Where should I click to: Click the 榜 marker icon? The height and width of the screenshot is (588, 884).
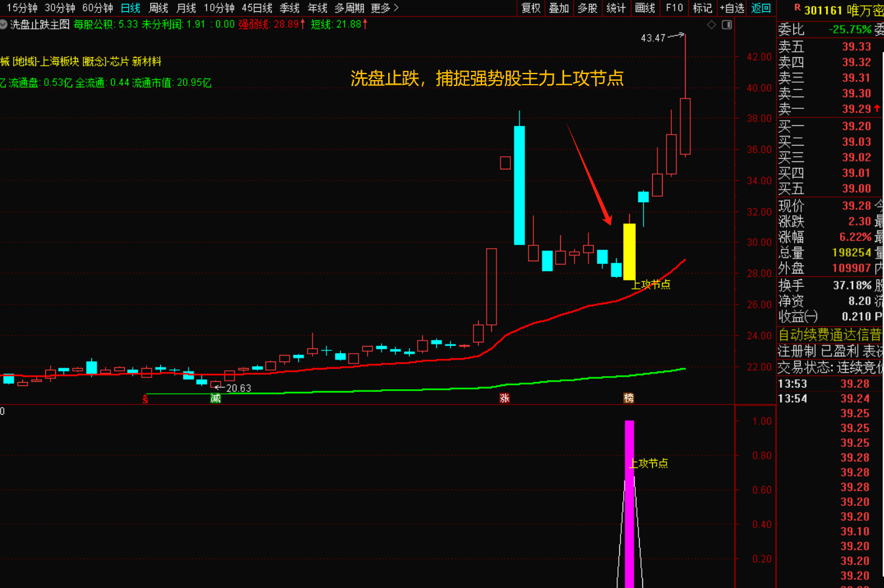tap(629, 398)
